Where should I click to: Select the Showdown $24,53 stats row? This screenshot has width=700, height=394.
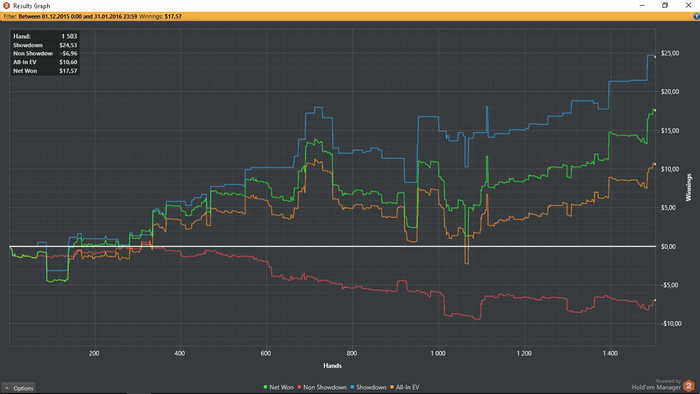point(45,45)
